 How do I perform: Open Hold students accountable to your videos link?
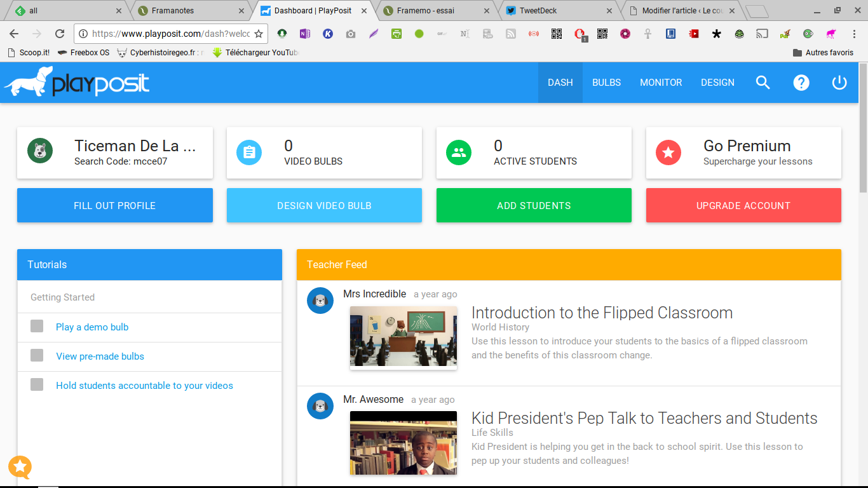pos(144,386)
